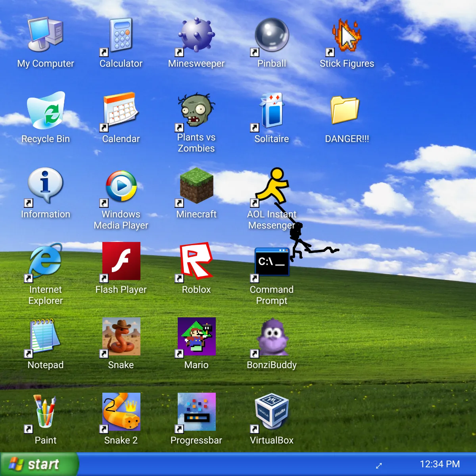The height and width of the screenshot is (476, 476).
Task: Open the purple BonziBuddy icon
Action: coord(272,336)
